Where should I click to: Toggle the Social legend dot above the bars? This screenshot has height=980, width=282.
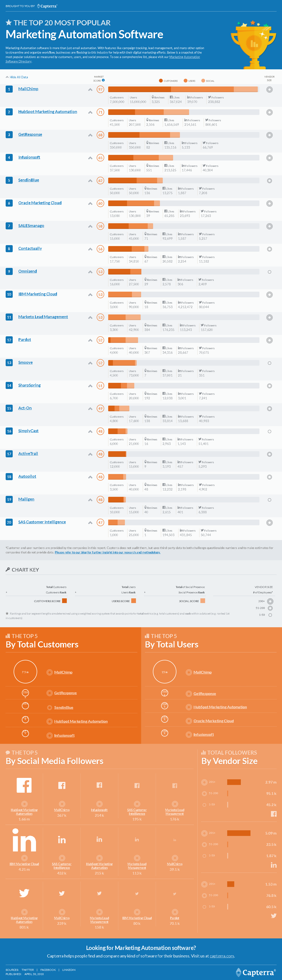[x=203, y=81]
